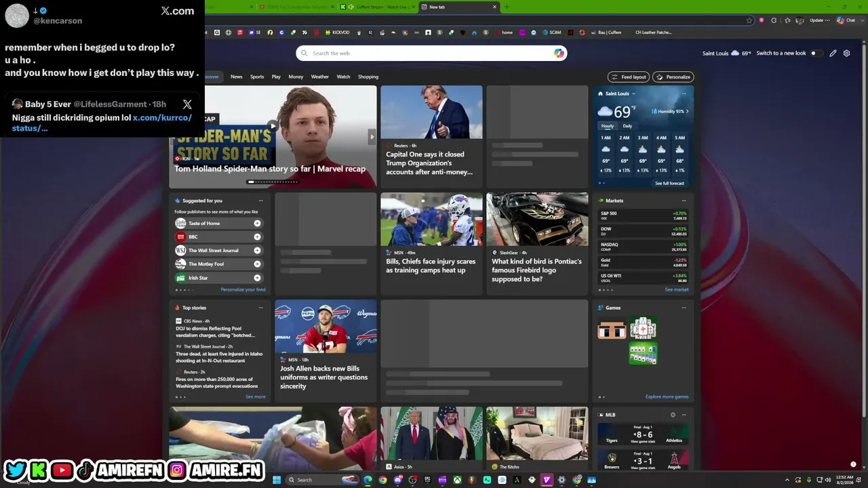This screenshot has width=868, height=488.
Task: Open the Capital One Trump Organization article
Action: click(x=431, y=137)
